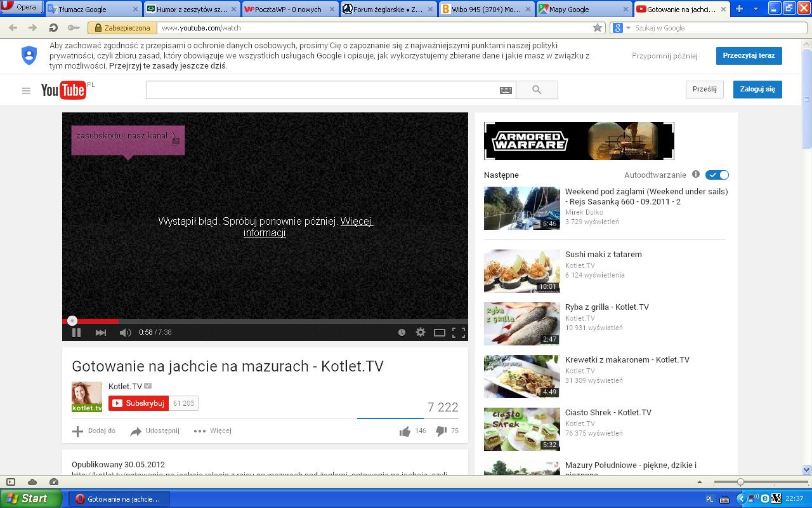Click the Google privacy shield icon
Image resolution: width=812 pixels, height=508 pixels.
[x=29, y=55]
